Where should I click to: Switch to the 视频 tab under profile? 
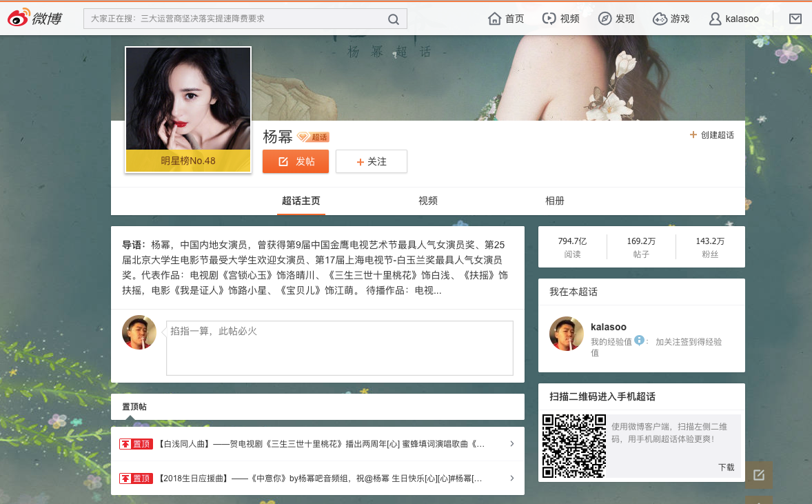click(428, 201)
